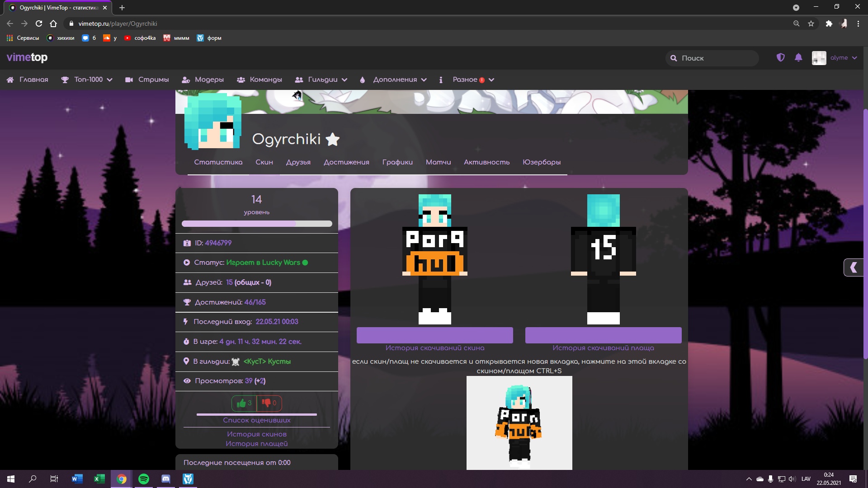Viewport: 868px width, 488px height.
Task: Click the thumbs up like button
Action: coord(244,403)
